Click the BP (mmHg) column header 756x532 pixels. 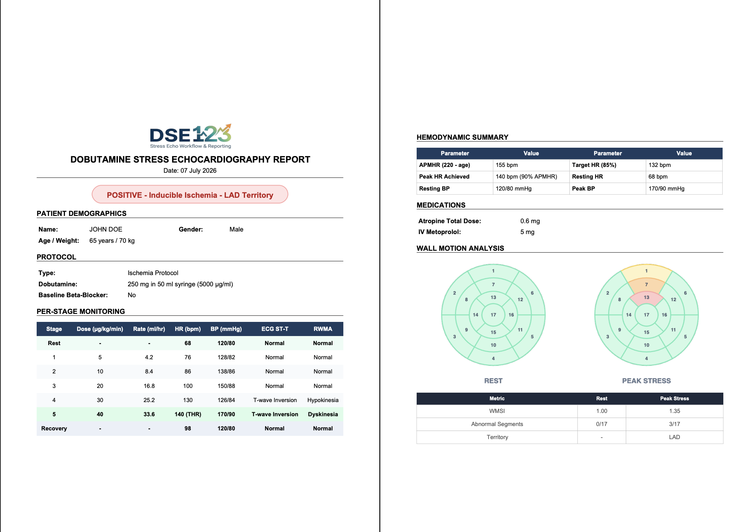pyautogui.click(x=226, y=329)
